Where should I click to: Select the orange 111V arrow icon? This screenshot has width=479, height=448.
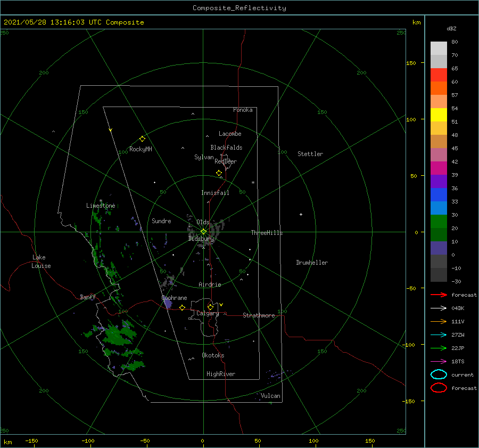[439, 321]
